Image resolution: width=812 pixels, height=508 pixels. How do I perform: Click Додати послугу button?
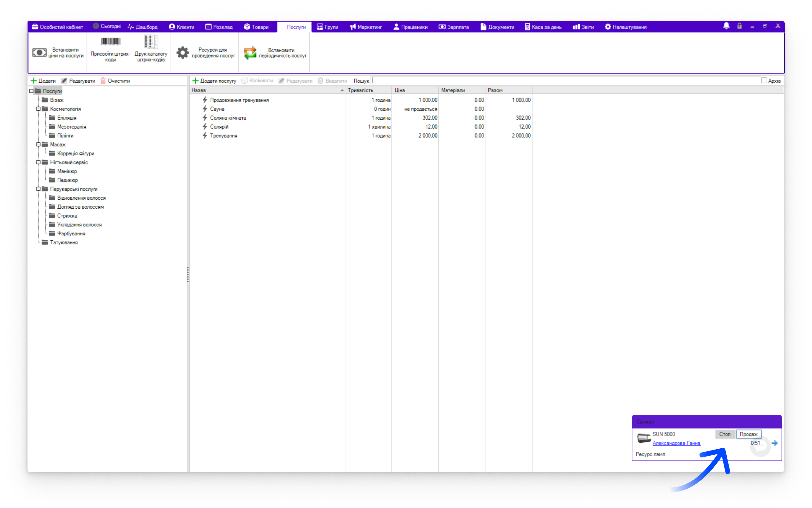(214, 81)
